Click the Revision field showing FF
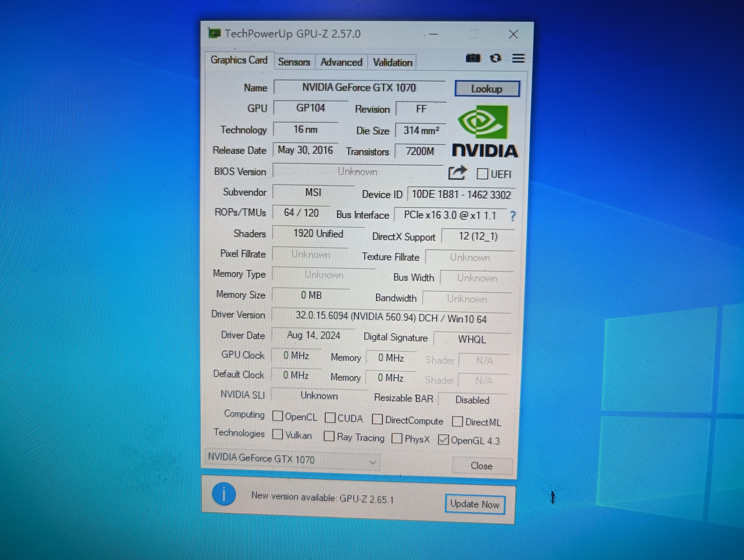 point(421,109)
